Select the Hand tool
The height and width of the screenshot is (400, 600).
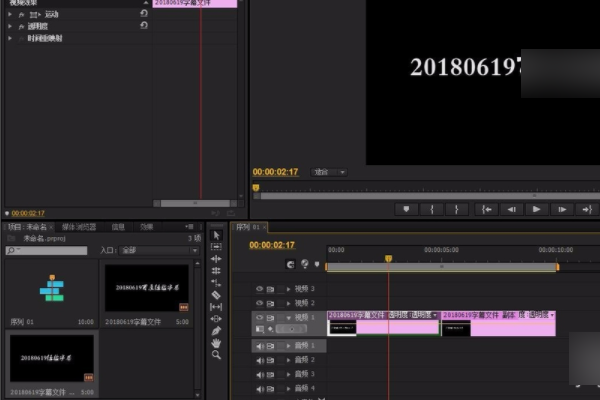(216, 343)
